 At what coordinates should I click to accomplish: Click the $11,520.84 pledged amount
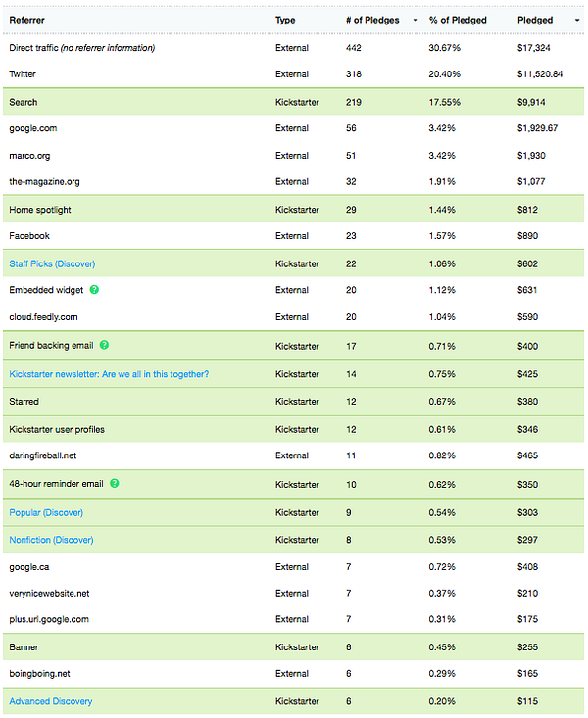pos(540,74)
